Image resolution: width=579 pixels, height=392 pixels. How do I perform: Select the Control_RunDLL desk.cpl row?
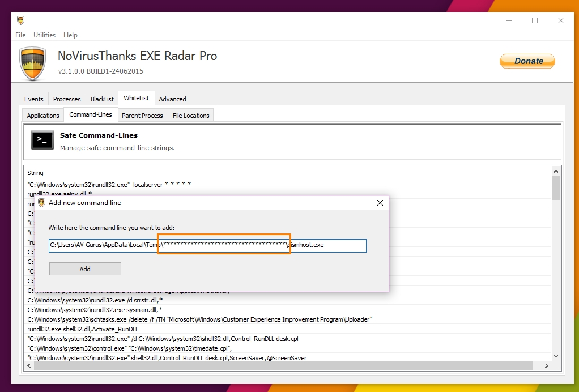(288, 339)
